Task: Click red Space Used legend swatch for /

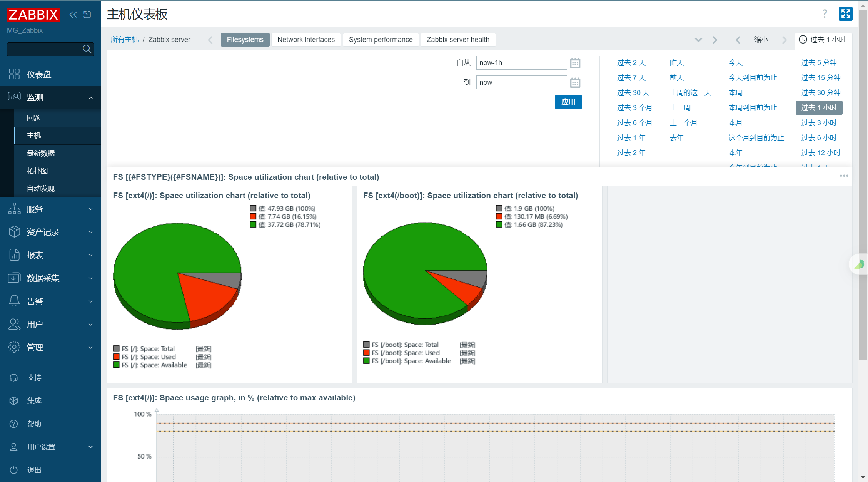Action: coord(116,357)
